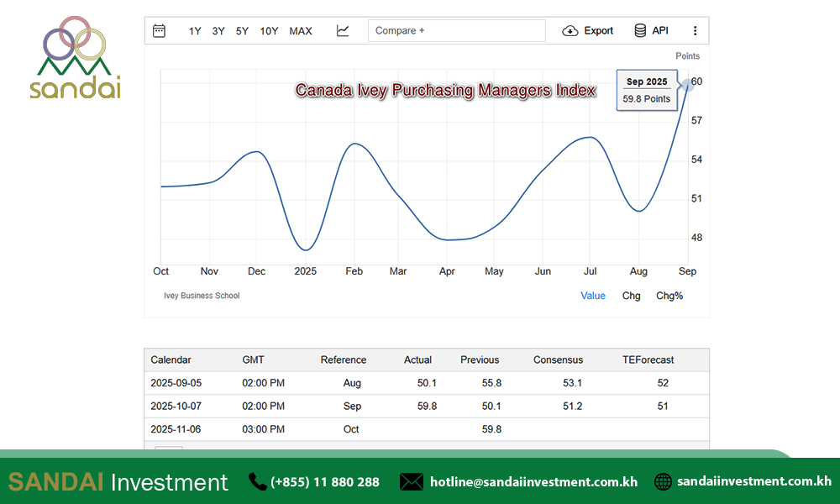
Task: Click the chart type line icon
Action: coord(343,31)
